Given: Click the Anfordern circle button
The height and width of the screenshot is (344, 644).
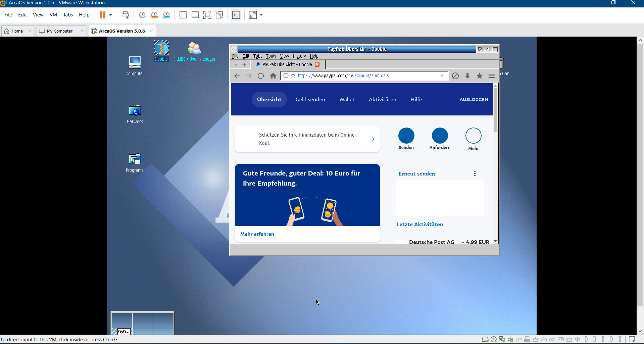Looking at the screenshot, I should pyautogui.click(x=440, y=136).
